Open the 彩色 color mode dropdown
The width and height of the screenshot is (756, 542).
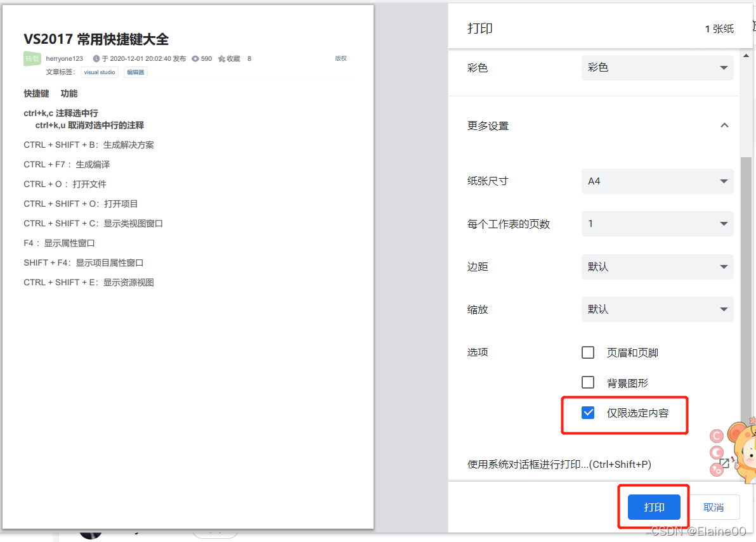[x=657, y=67]
